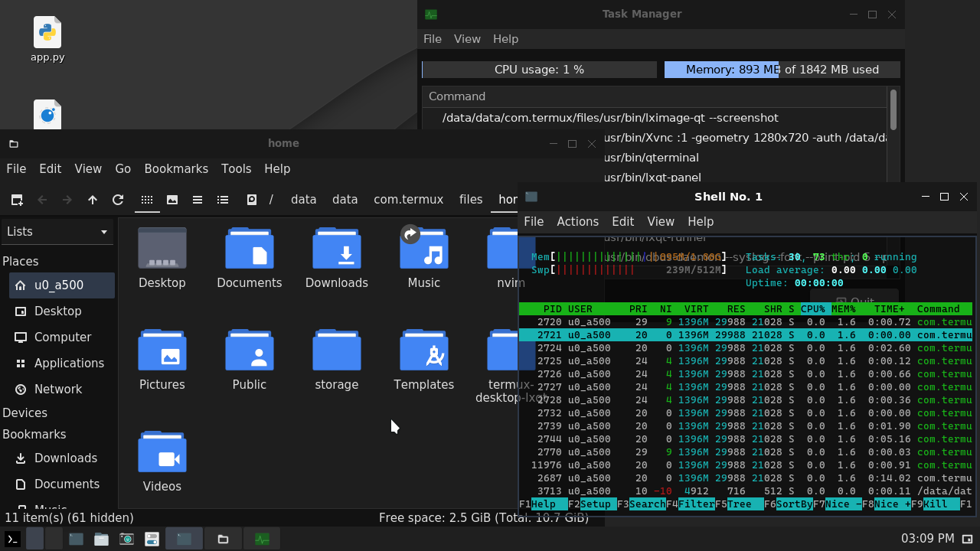
Task: Open Task Manager Help menu
Action: click(505, 39)
